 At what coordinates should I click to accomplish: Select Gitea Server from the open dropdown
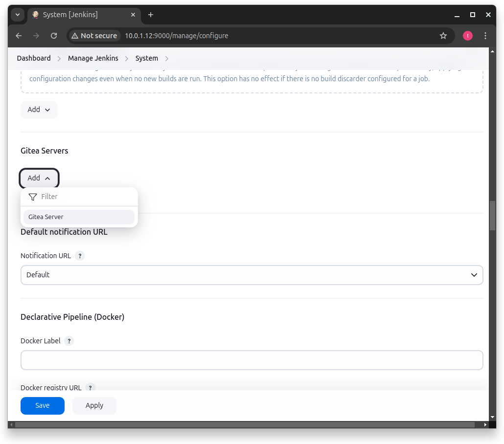click(x=46, y=217)
